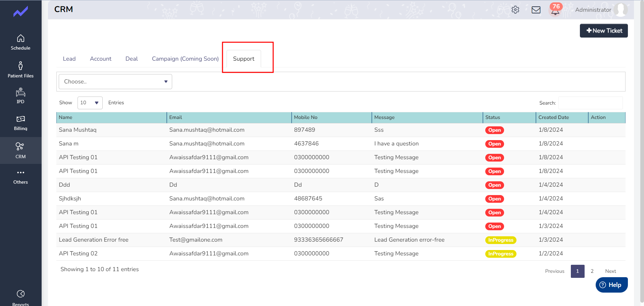
Task: Click mobile number 897489
Action: (x=304, y=130)
